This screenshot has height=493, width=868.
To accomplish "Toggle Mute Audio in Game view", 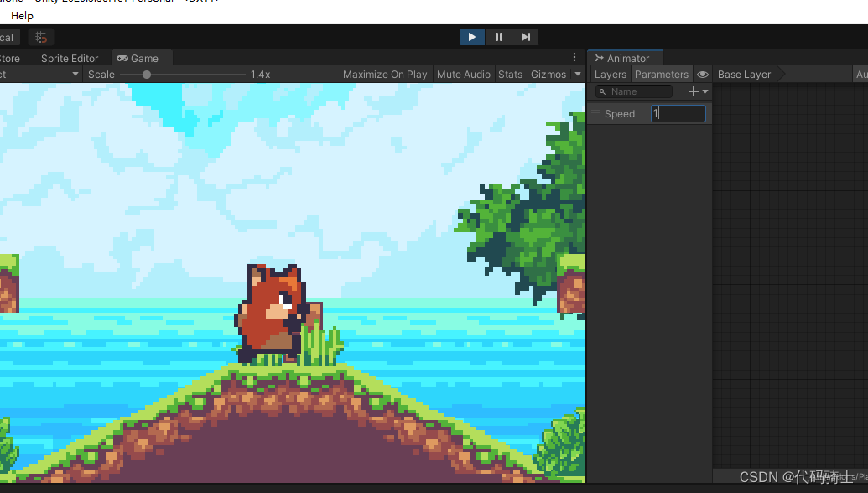I will [x=463, y=75].
